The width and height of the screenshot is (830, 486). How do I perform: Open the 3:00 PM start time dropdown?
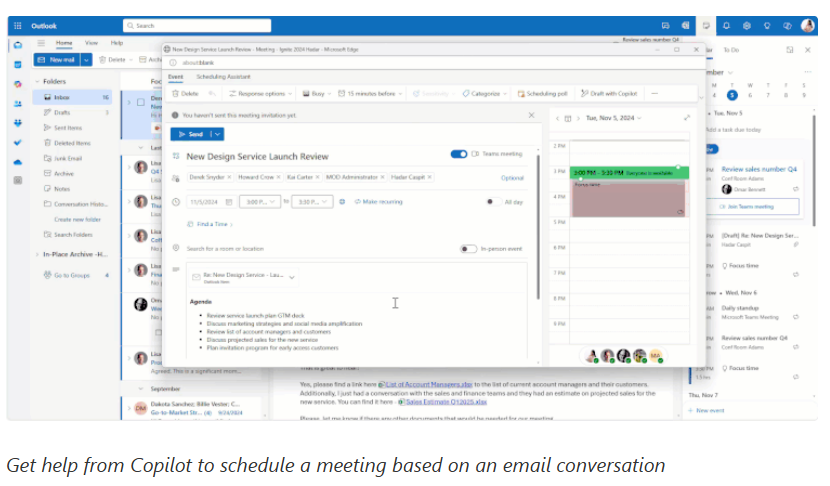pyautogui.click(x=259, y=202)
